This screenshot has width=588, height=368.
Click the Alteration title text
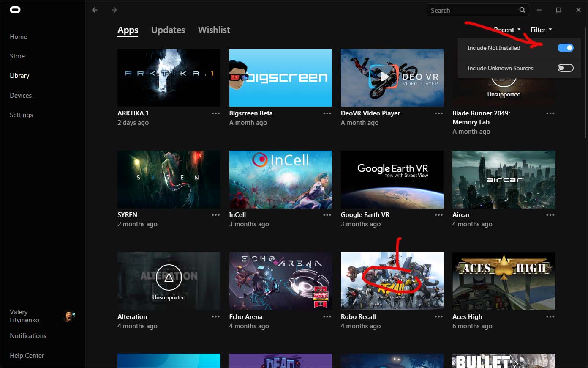point(132,317)
